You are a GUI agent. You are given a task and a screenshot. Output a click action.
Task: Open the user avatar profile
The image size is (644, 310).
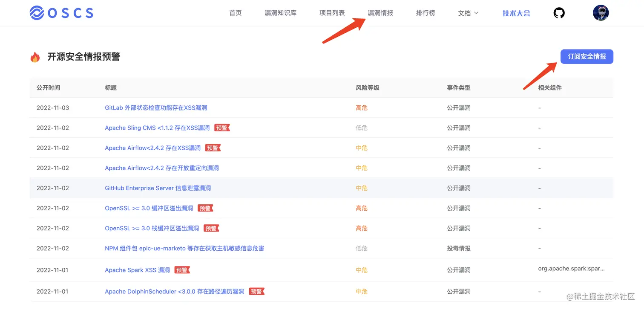click(601, 13)
